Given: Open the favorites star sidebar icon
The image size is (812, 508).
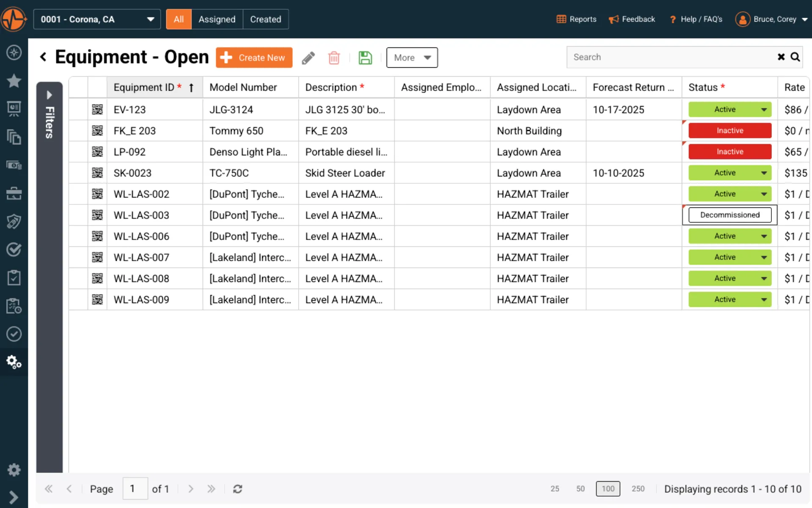Looking at the screenshot, I should (x=14, y=80).
